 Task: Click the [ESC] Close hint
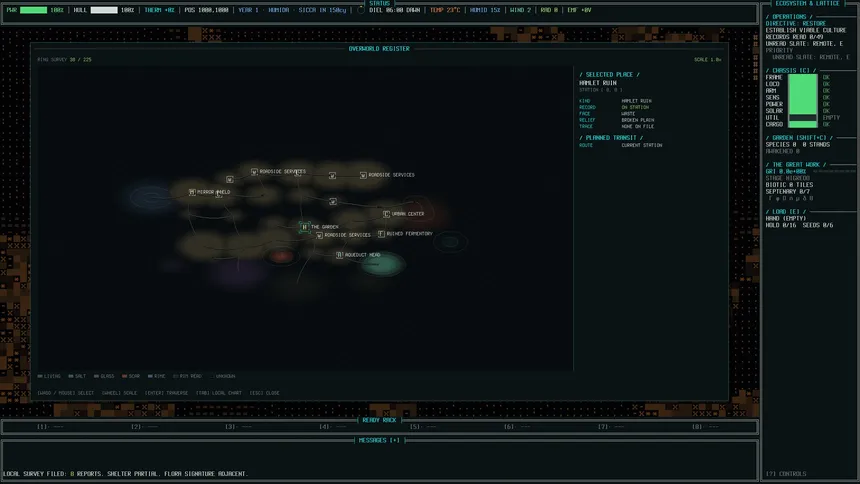point(264,393)
